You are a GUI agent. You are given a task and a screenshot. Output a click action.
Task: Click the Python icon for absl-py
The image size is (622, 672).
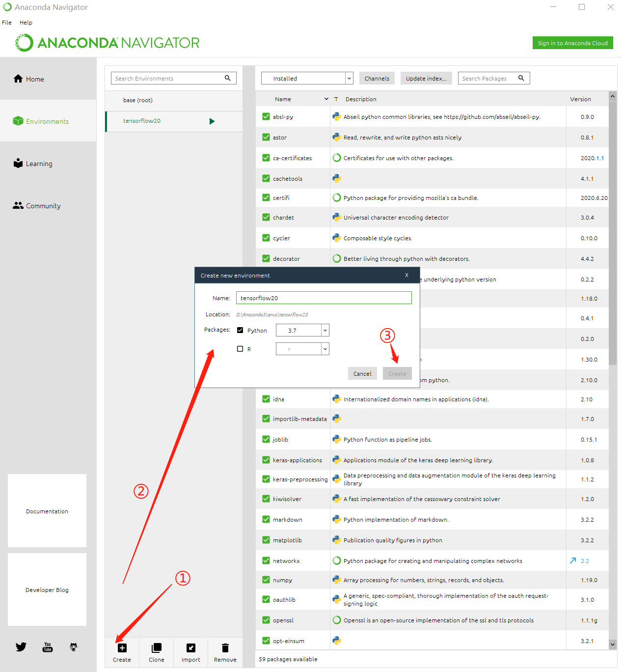(337, 116)
